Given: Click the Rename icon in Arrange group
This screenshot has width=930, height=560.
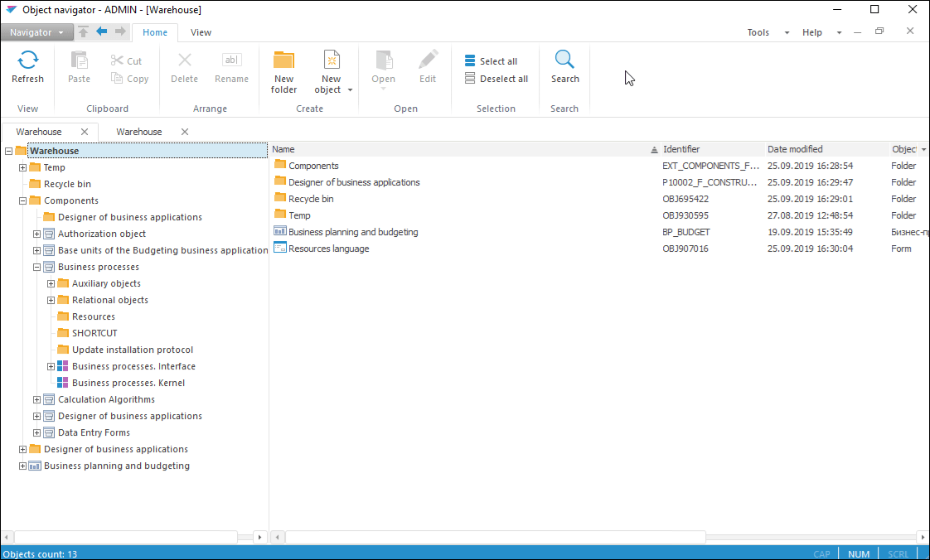Looking at the screenshot, I should point(231,60).
